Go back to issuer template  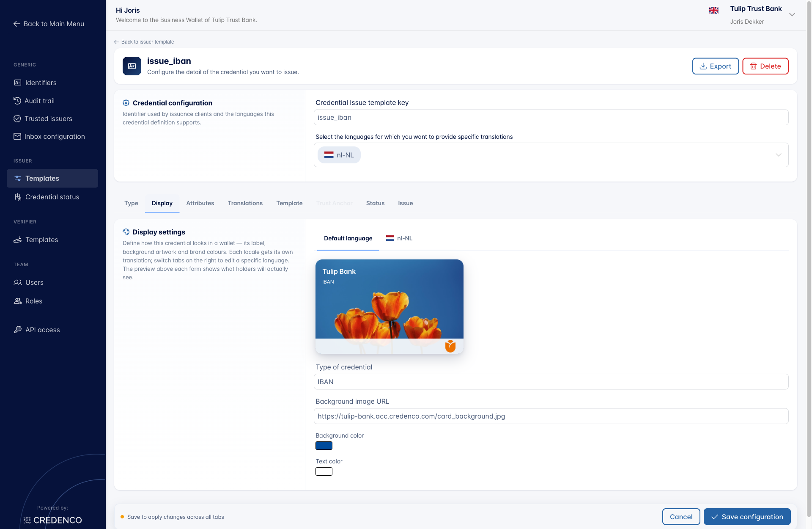144,42
